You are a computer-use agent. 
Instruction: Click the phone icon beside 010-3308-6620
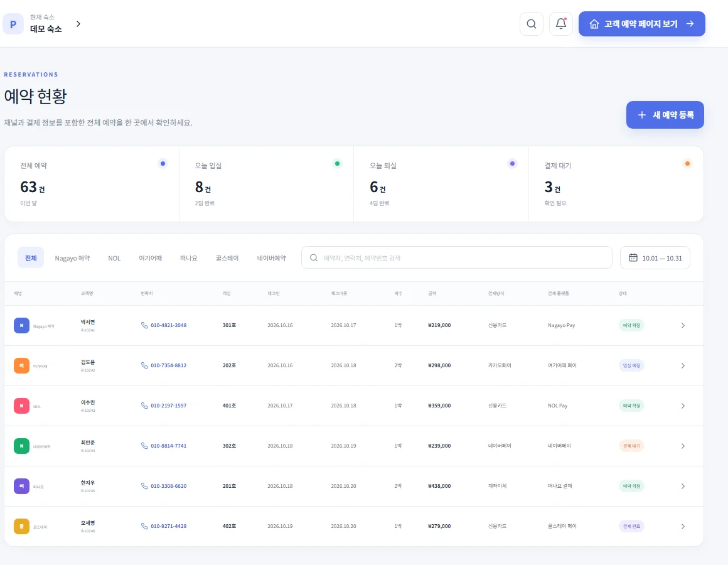[x=144, y=486]
